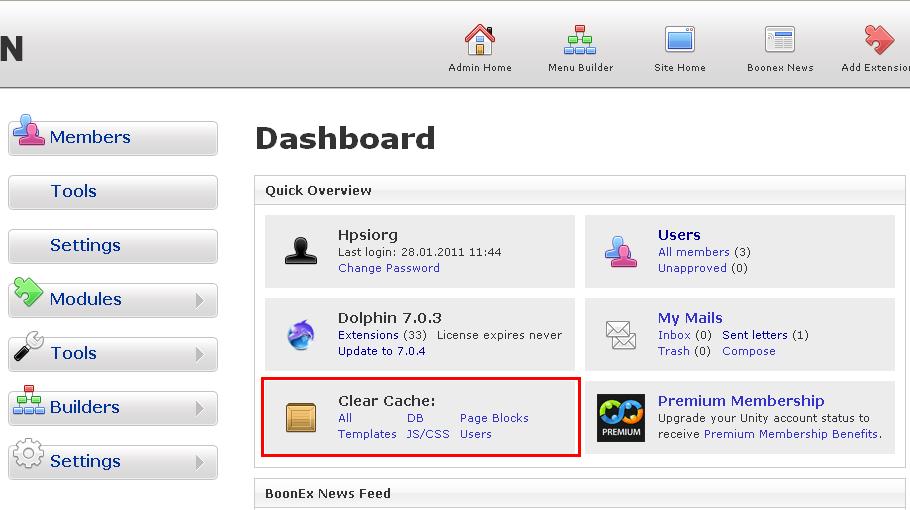Image resolution: width=910 pixels, height=510 pixels.
Task: Click the gear icon beside Settings
Action: (28, 453)
